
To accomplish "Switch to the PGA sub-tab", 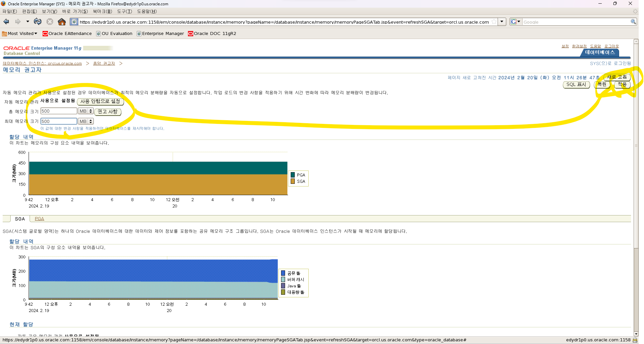I will coord(39,219).
